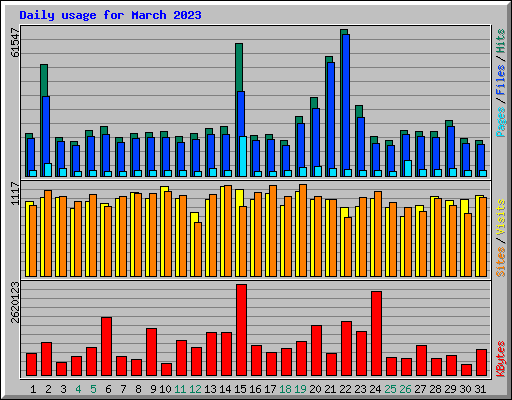Click the red KBytes bar for day 6

click(106, 347)
